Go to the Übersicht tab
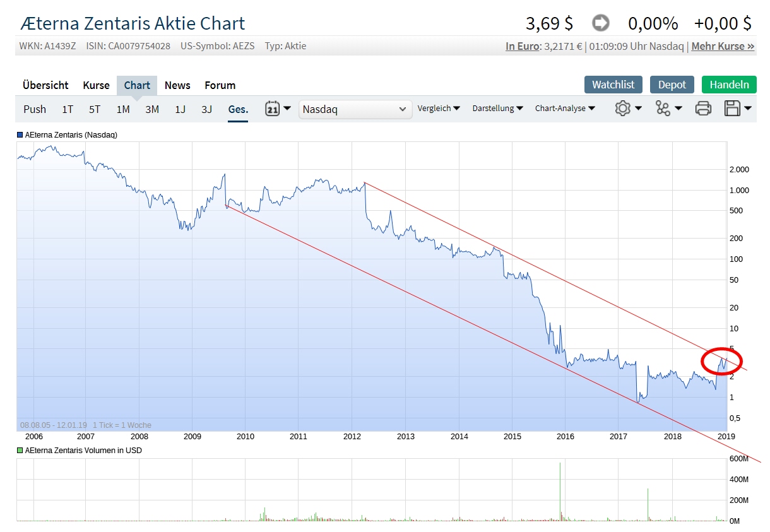This screenshot has width=770, height=532. click(x=45, y=85)
